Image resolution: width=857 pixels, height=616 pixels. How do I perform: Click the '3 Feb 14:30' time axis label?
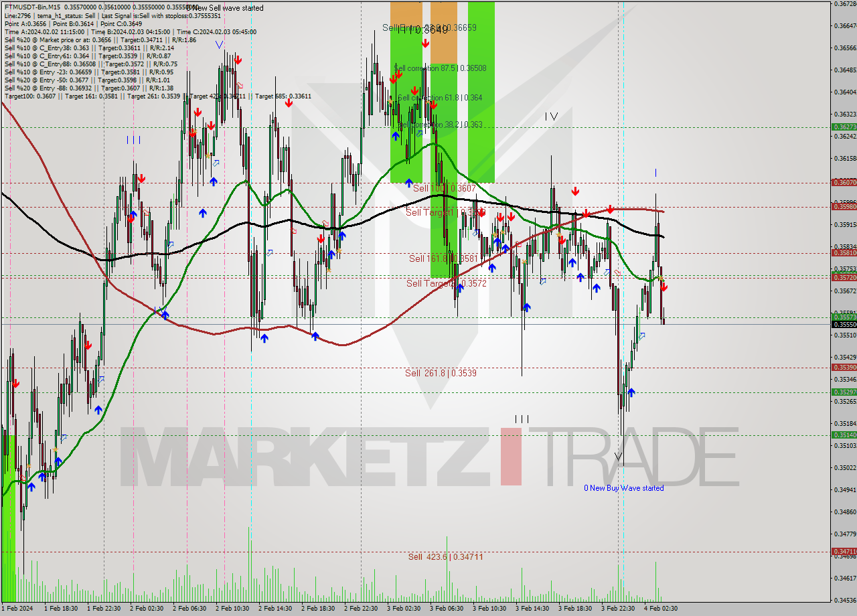pyautogui.click(x=532, y=609)
